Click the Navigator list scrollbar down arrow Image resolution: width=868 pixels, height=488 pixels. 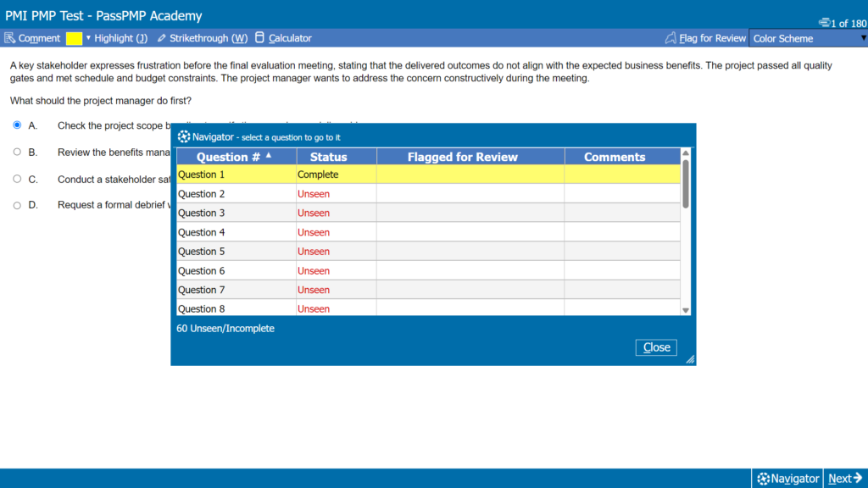pos(686,310)
